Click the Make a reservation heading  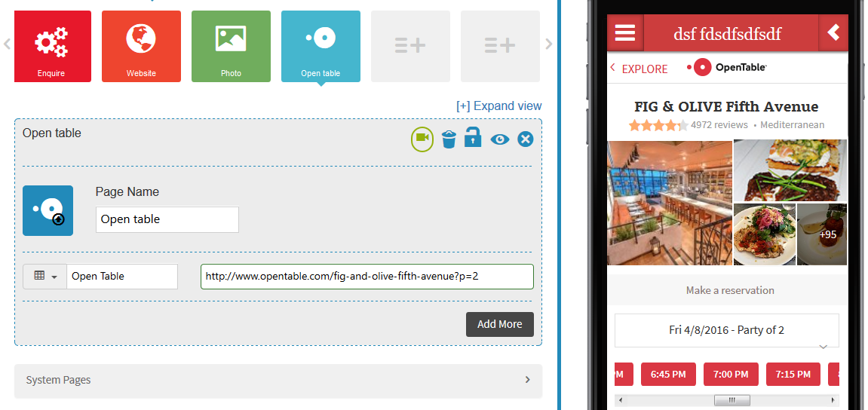[x=730, y=290]
